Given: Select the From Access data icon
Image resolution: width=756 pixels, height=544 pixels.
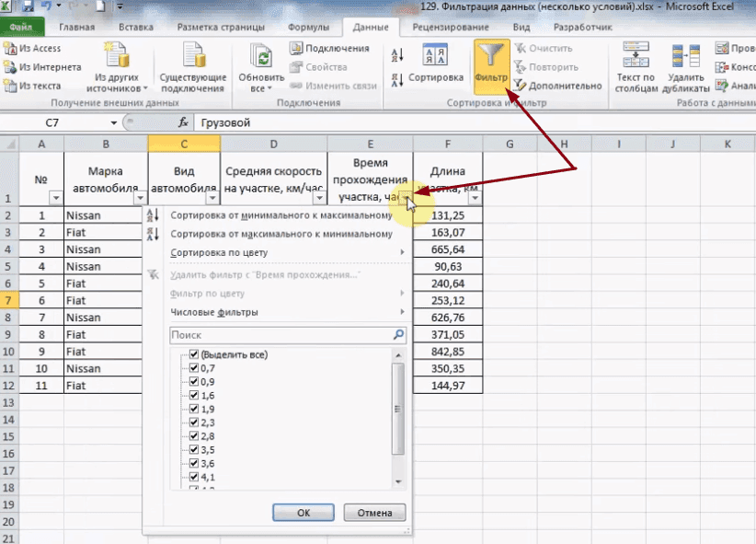Looking at the screenshot, I should (33, 49).
